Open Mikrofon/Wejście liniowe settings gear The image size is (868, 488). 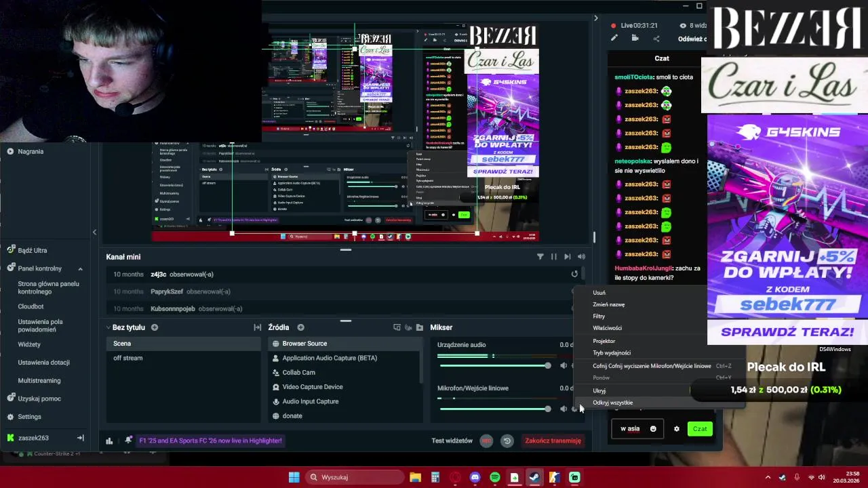point(574,409)
